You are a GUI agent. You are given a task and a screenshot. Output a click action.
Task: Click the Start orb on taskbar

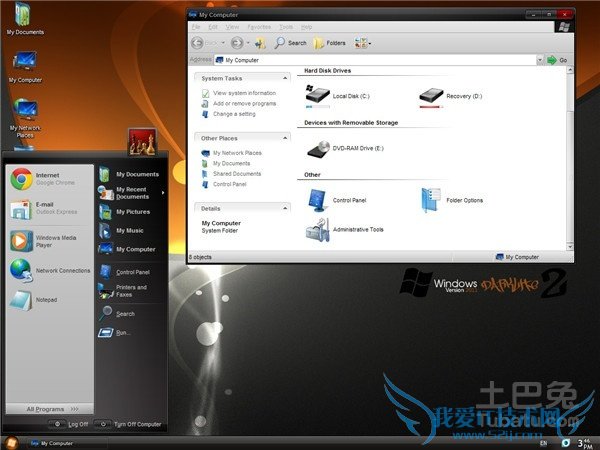click(x=11, y=443)
